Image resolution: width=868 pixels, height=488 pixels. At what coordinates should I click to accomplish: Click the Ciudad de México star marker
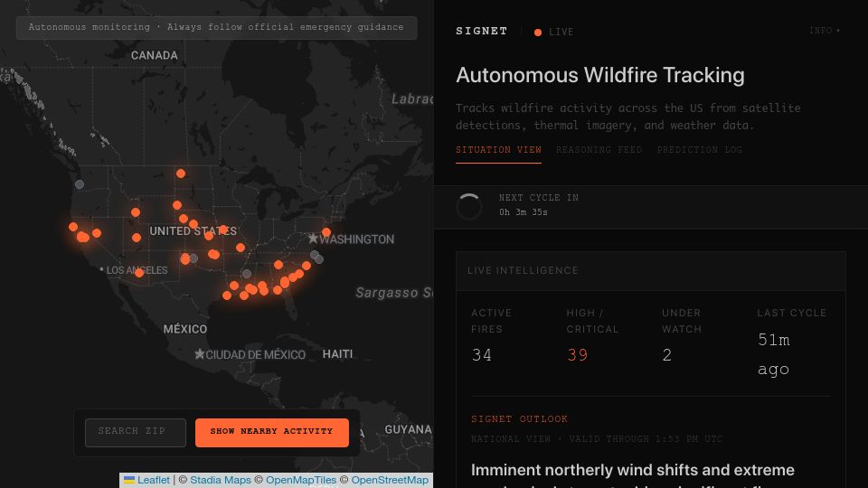click(x=199, y=354)
